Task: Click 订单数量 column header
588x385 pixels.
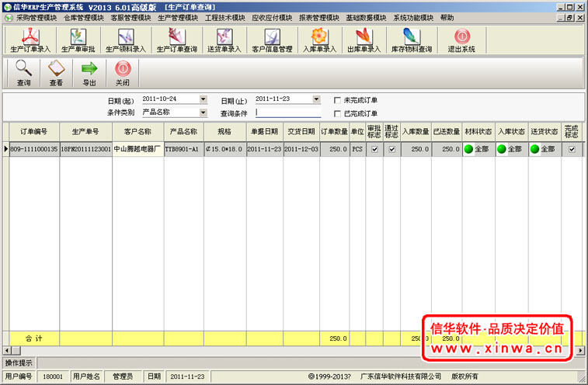Action: click(334, 132)
